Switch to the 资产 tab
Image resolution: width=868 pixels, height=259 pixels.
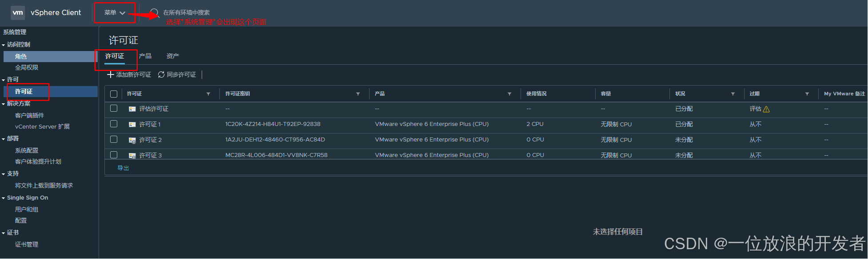173,56
